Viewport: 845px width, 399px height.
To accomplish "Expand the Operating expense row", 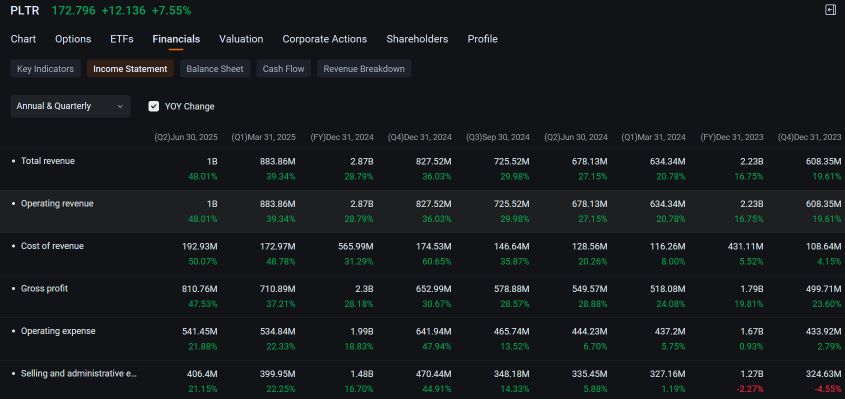I will pos(422,339).
